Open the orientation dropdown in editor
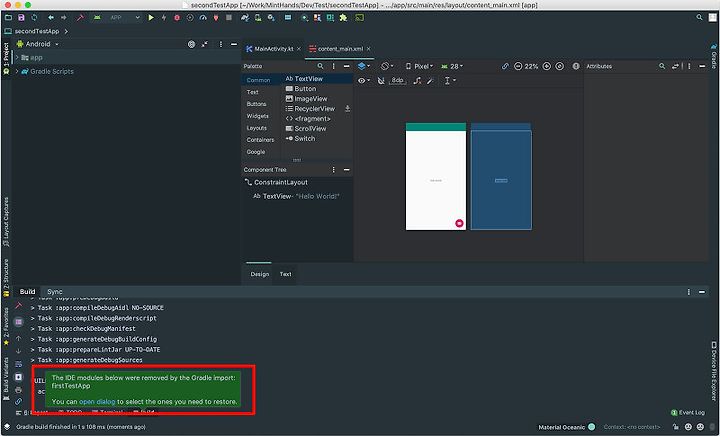 [x=387, y=66]
